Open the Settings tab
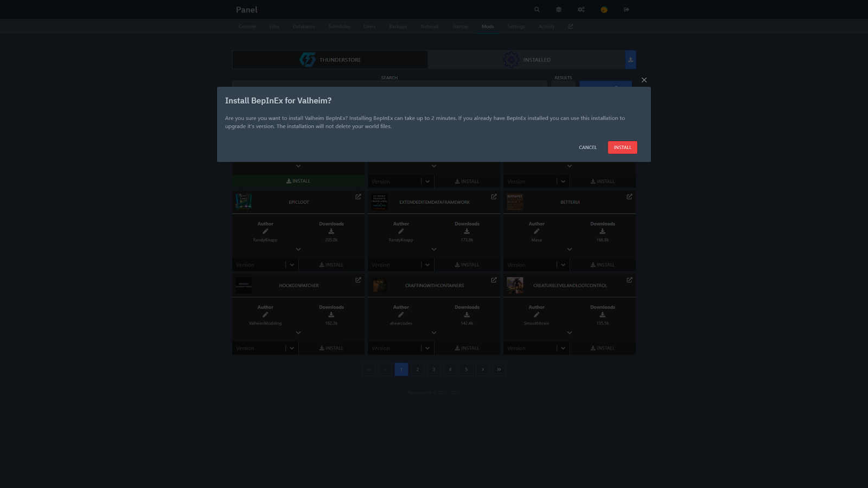Viewport: 868px width, 488px height. point(516,27)
